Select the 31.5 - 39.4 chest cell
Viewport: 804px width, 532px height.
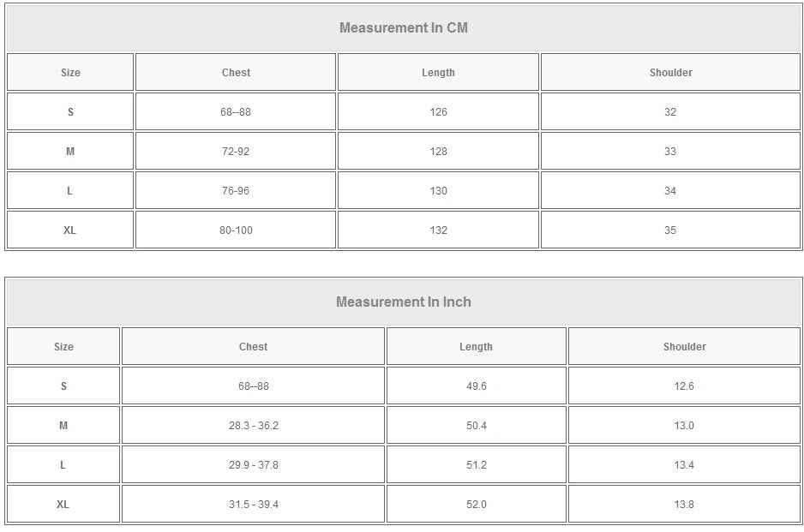coord(253,505)
